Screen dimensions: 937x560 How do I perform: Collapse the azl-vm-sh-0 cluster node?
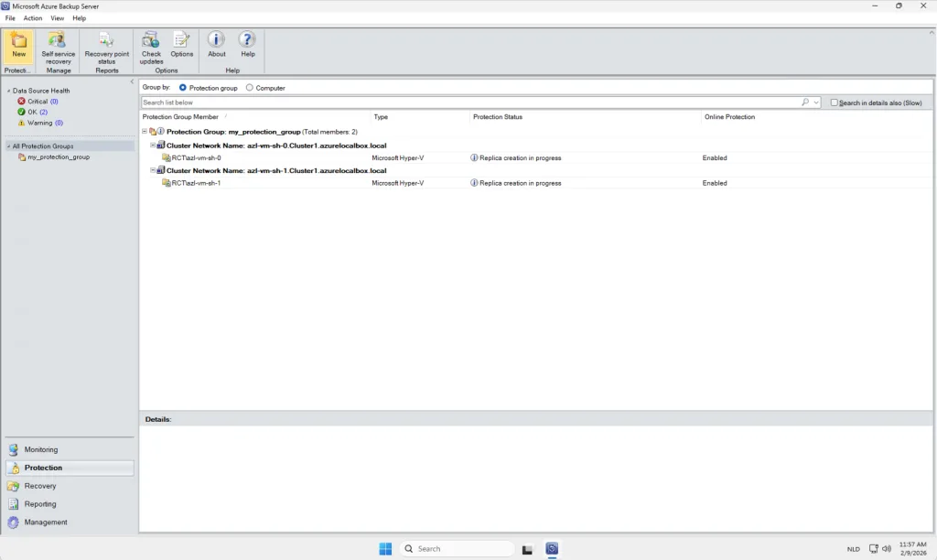pyautogui.click(x=153, y=145)
